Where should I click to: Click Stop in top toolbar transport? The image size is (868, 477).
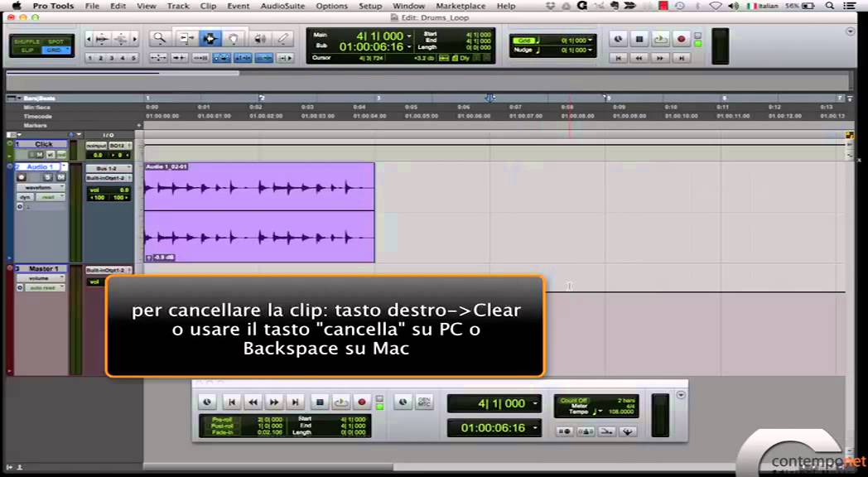tap(639, 39)
